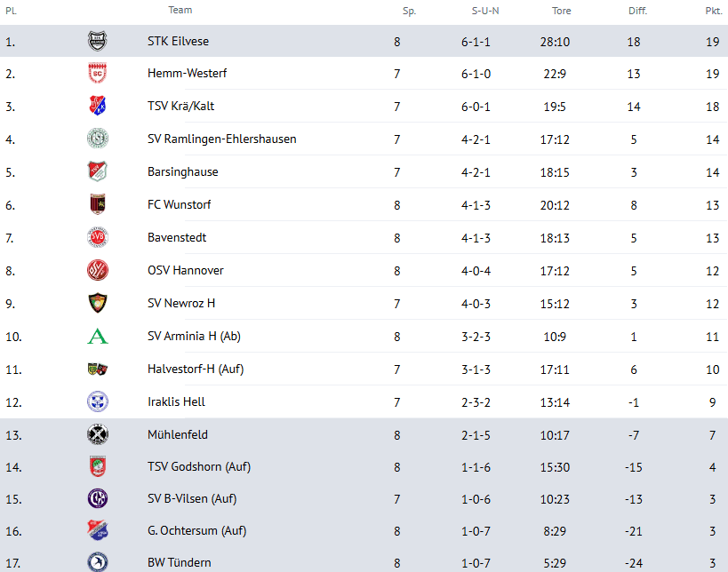This screenshot has height=572, width=728.
Task: Click the Tore column header
Action: (x=561, y=12)
